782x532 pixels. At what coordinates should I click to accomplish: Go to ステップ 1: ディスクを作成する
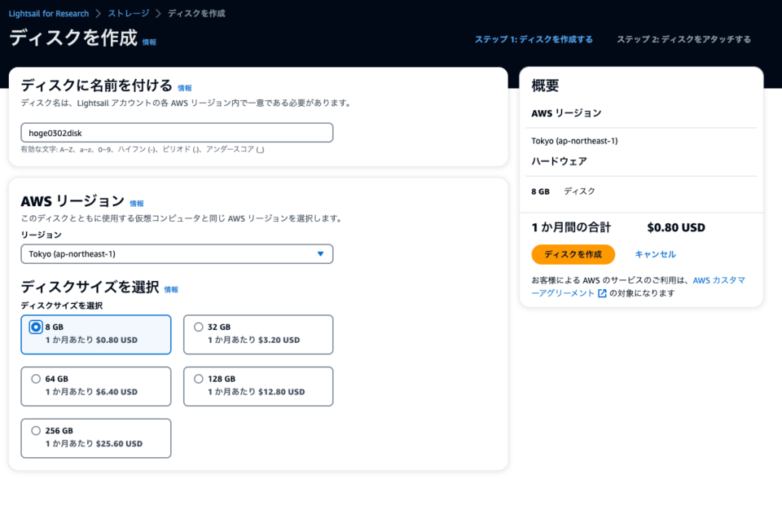coord(534,38)
